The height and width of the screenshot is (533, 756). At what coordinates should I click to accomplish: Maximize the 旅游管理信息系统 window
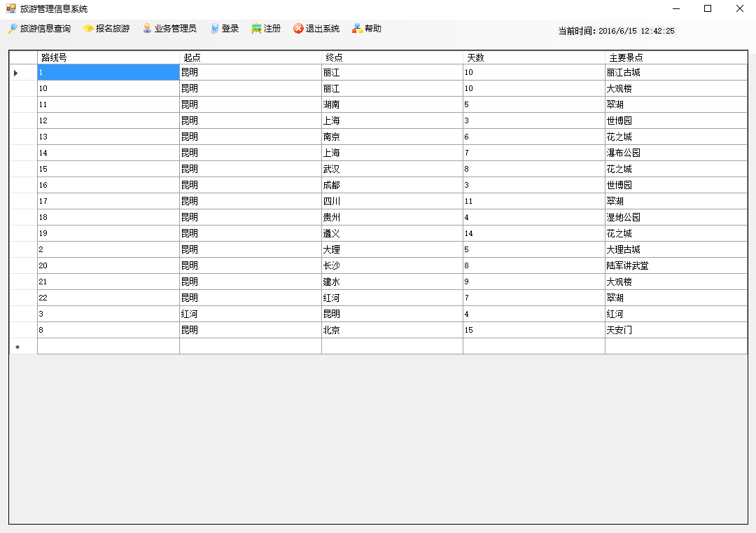[x=708, y=9]
